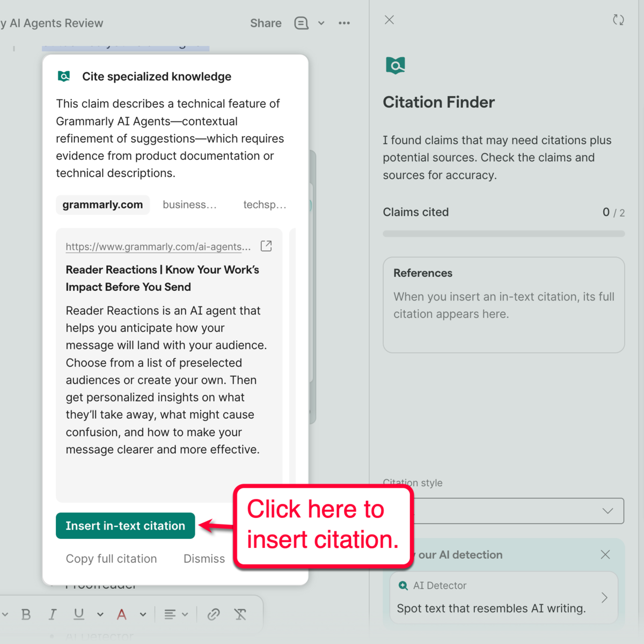Toggle underline formatting

click(x=79, y=614)
